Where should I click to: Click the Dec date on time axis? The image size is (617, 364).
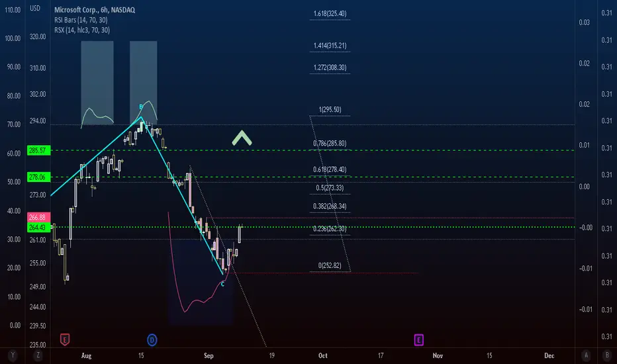(549, 356)
